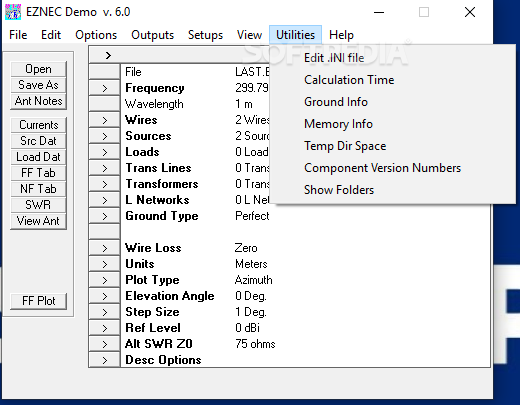Click the Frequency label text
This screenshot has width=520, height=405.
click(x=155, y=88)
